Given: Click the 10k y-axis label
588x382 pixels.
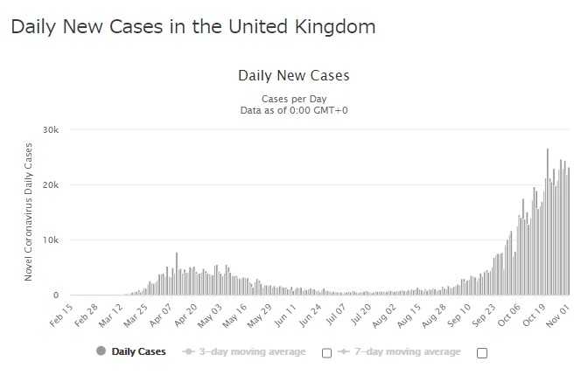Looking at the screenshot, I should [x=51, y=240].
